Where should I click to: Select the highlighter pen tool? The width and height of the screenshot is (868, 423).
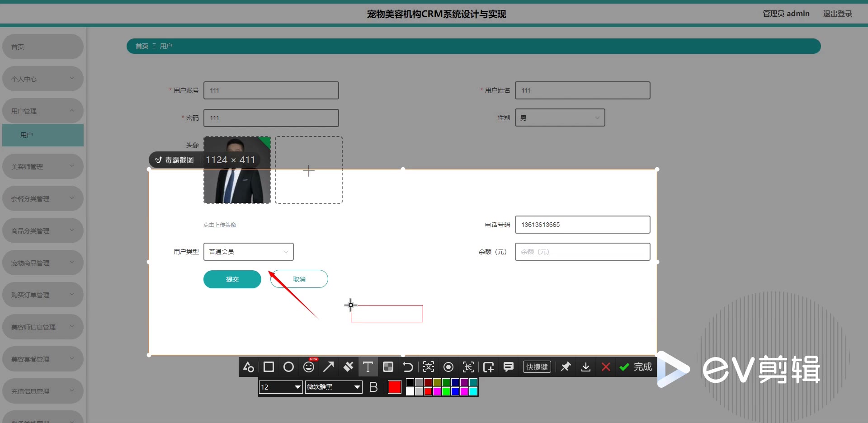pyautogui.click(x=348, y=367)
